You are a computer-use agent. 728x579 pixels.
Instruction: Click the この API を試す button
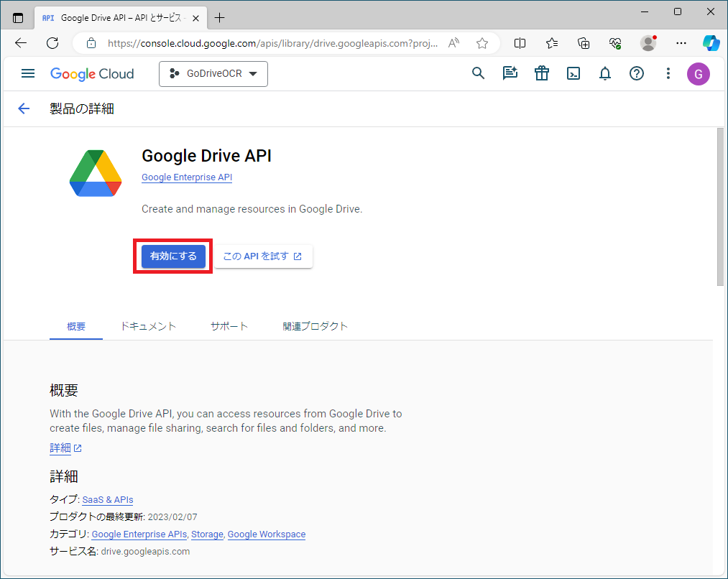click(263, 256)
